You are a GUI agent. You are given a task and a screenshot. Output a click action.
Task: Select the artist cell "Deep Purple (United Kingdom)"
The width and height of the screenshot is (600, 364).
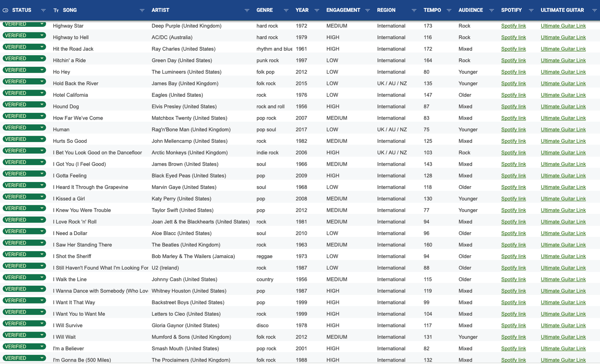(x=186, y=26)
